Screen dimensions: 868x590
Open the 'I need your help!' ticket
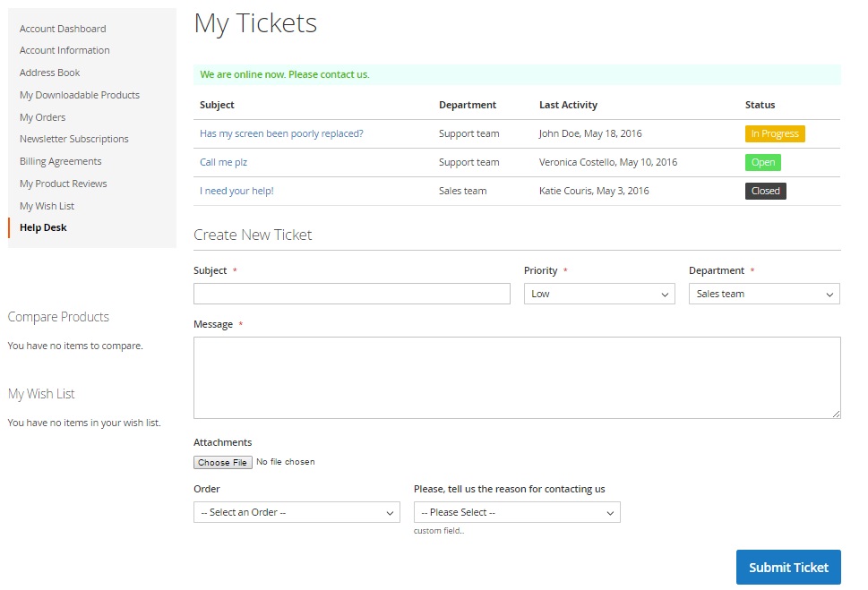coord(236,191)
